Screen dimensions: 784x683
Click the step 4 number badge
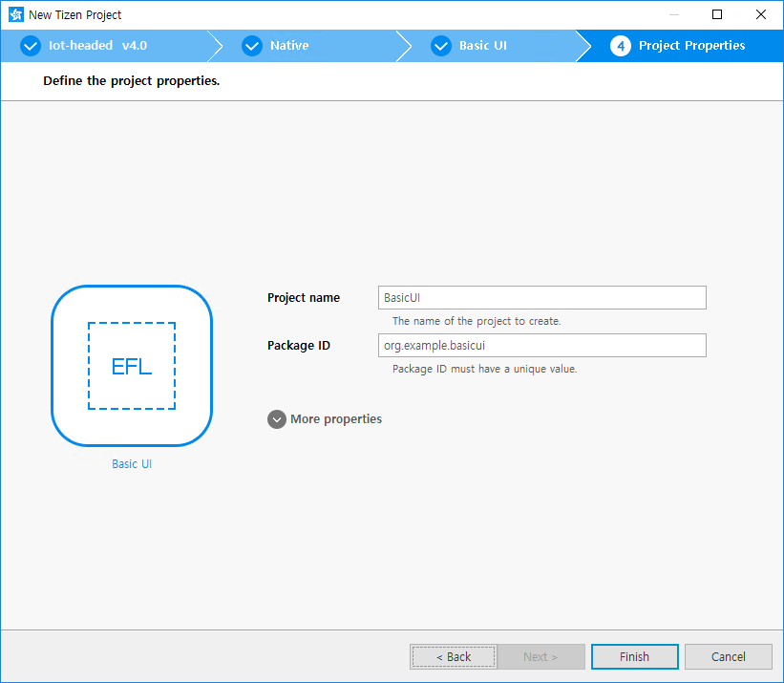click(621, 46)
